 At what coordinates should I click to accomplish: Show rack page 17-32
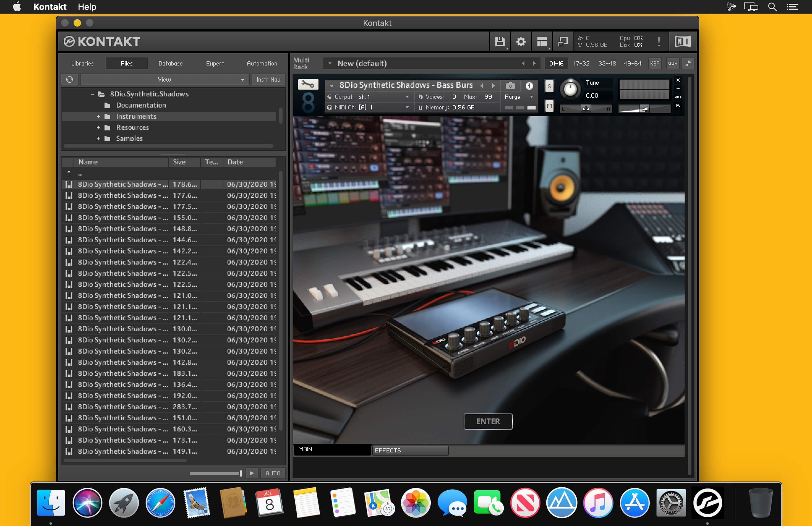click(581, 63)
